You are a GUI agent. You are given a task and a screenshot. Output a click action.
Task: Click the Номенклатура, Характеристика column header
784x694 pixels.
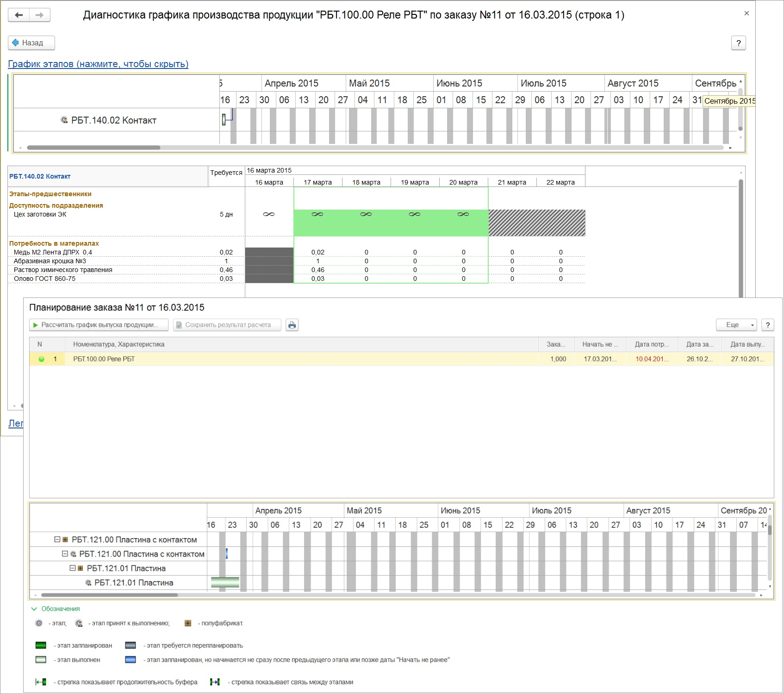pos(302,344)
